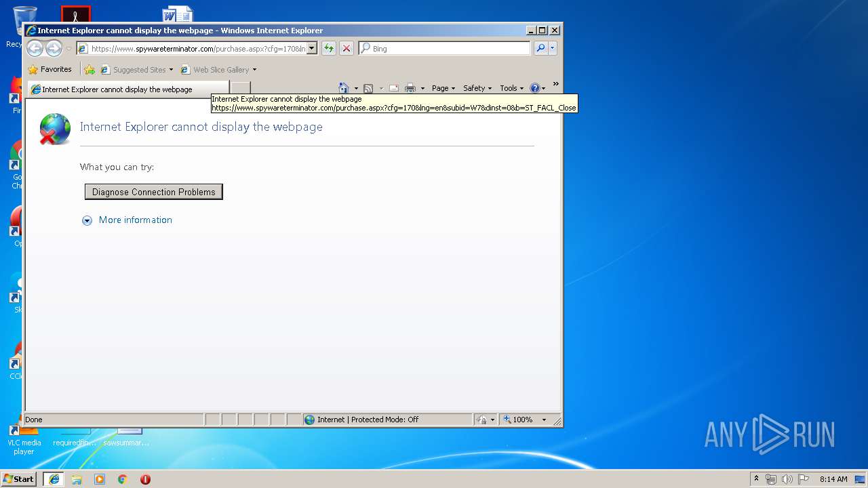Expand the address bar history dropdown
This screenshot has height=488, width=868.
point(312,49)
